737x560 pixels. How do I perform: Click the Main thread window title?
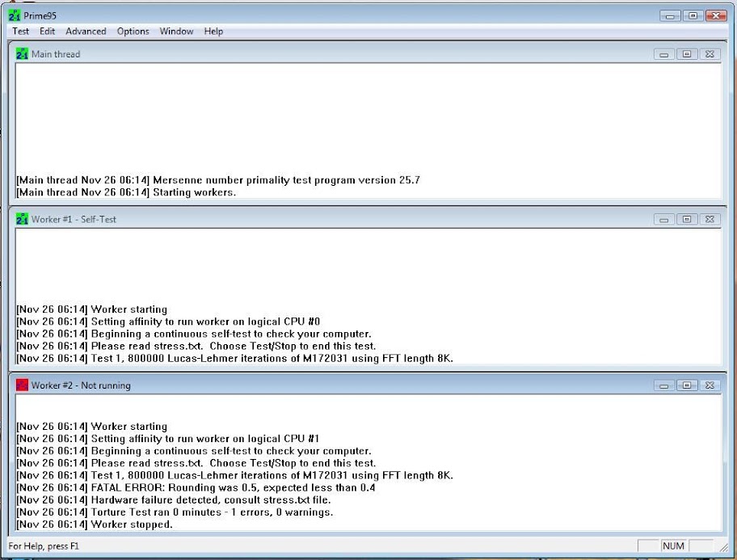56,54
